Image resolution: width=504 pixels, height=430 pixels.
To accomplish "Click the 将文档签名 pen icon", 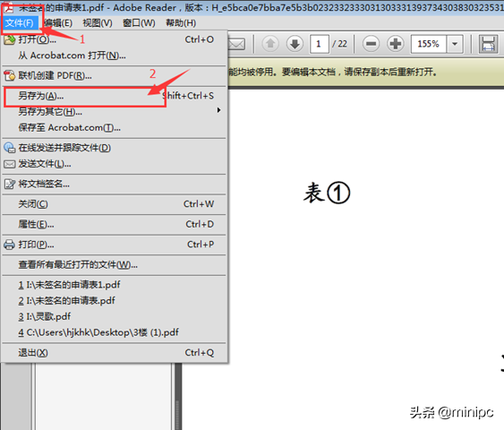I will coord(9,185).
